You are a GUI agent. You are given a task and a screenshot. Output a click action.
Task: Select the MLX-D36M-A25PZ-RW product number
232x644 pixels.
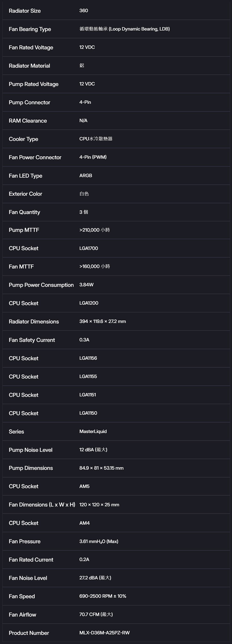coord(104,633)
